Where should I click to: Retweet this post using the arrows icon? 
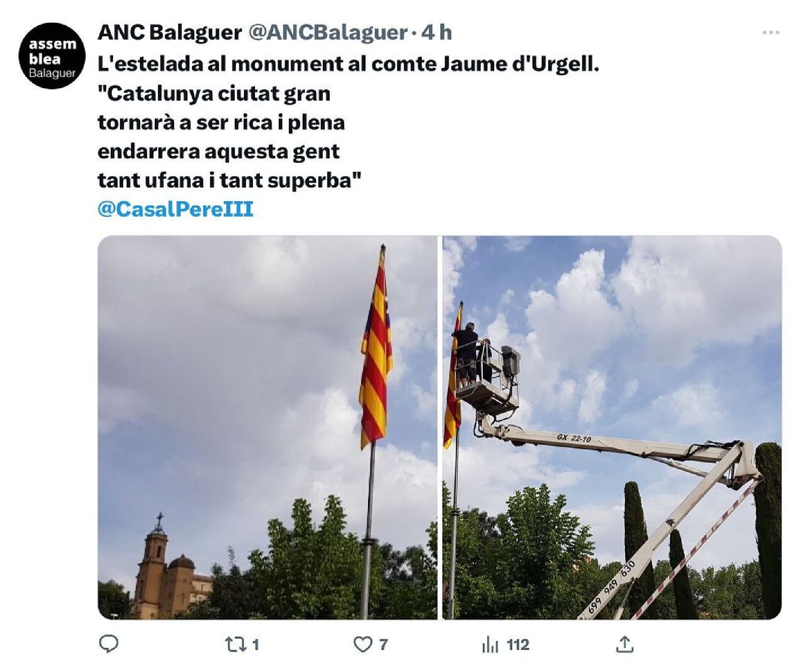click(x=235, y=644)
